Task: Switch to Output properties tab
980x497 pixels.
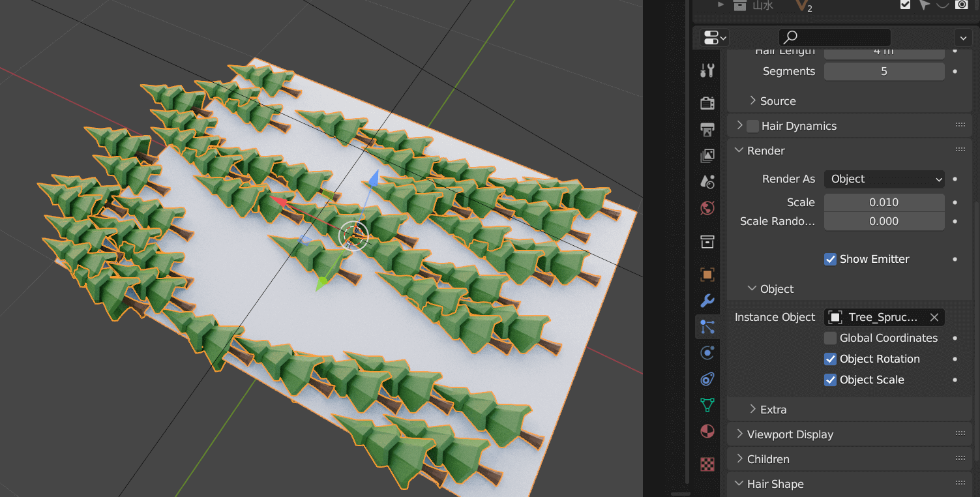Action: pos(707,130)
